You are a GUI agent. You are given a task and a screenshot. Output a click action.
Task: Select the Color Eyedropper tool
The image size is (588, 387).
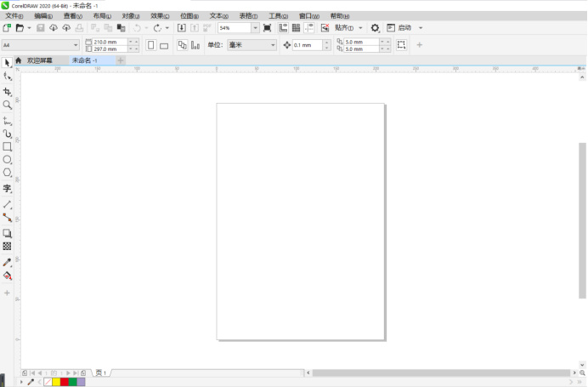click(x=7, y=262)
